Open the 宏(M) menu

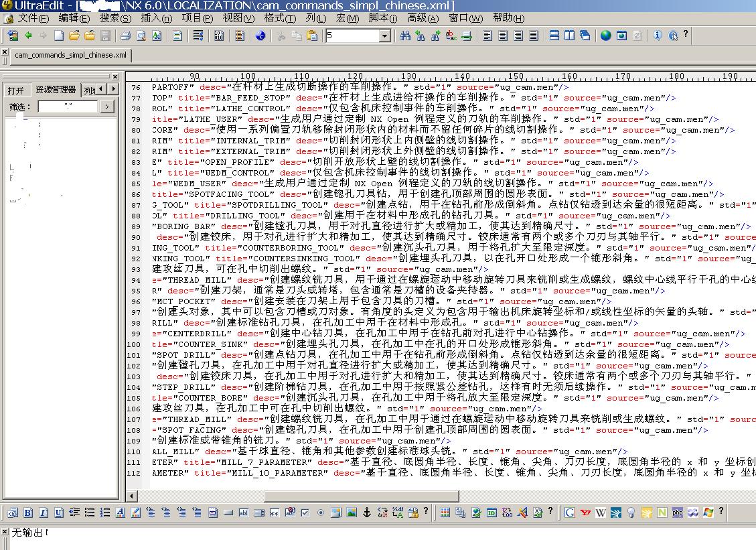coord(347,18)
